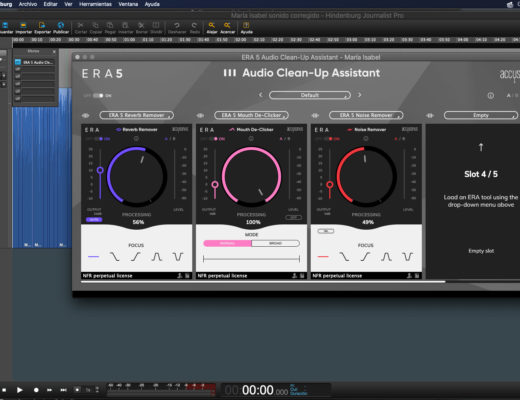Click the Deshacer undo icon
Viewport: 520px width, 400px height.
pyautogui.click(x=177, y=25)
